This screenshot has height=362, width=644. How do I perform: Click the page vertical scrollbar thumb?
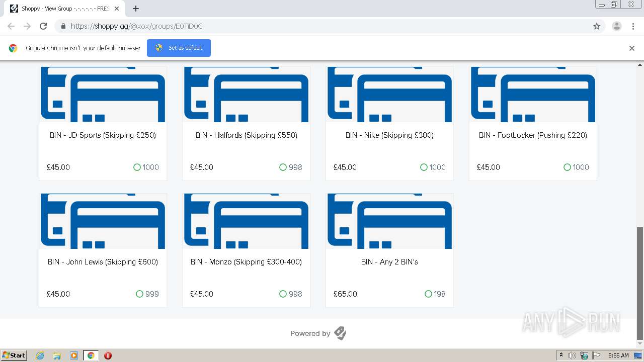(x=640, y=283)
